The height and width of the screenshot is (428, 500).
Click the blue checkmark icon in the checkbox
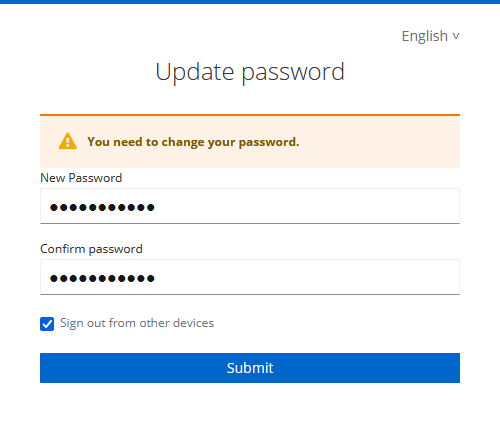click(x=47, y=324)
